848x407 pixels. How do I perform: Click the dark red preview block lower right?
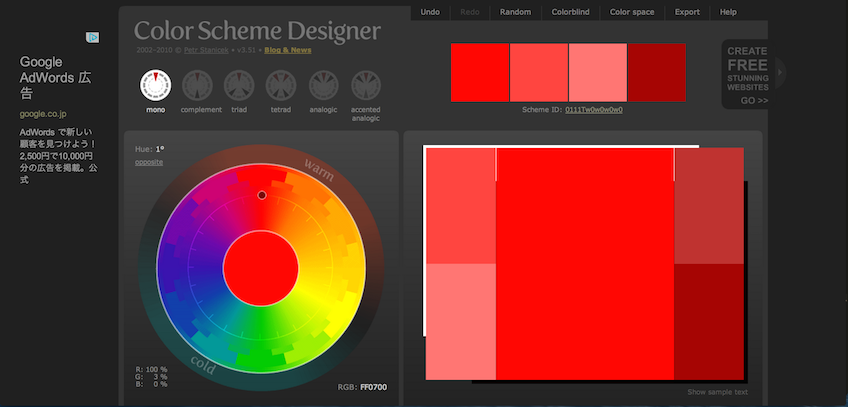click(709, 322)
